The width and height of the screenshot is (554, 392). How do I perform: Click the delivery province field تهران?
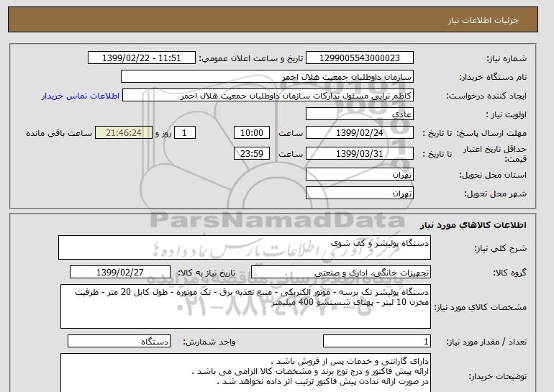359,175
